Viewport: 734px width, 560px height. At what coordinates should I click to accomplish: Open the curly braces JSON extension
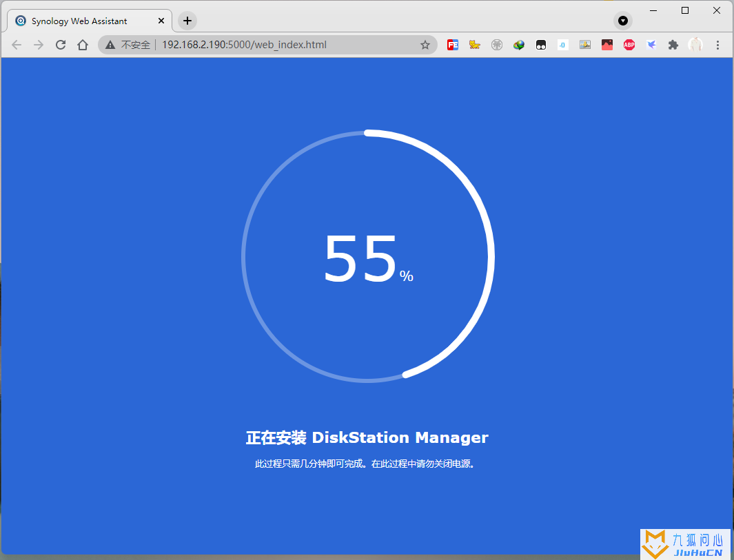tap(562, 45)
